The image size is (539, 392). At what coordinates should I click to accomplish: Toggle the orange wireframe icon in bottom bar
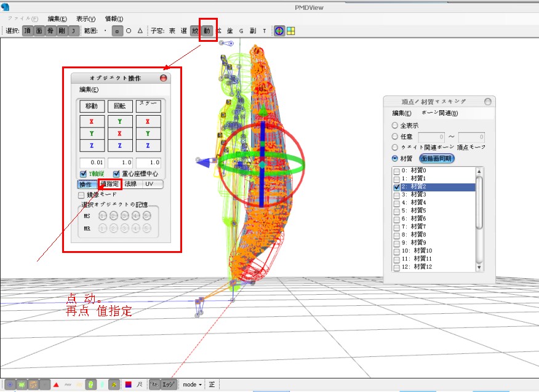click(x=33, y=385)
